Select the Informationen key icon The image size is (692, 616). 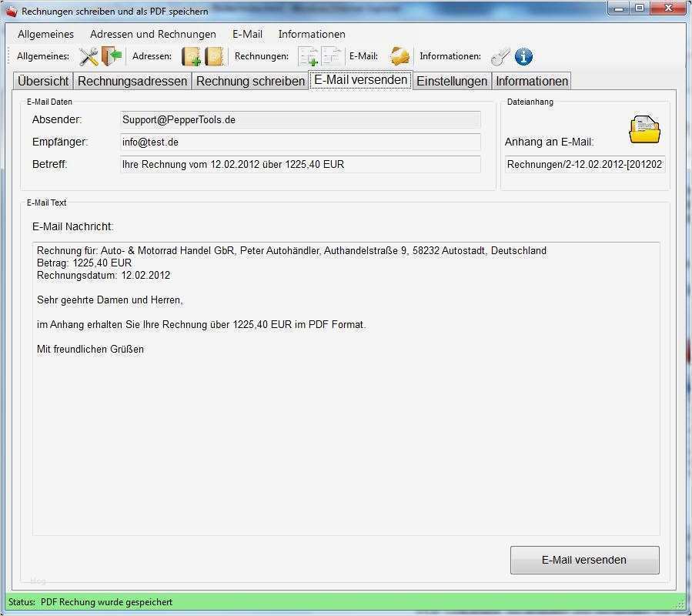(x=500, y=56)
